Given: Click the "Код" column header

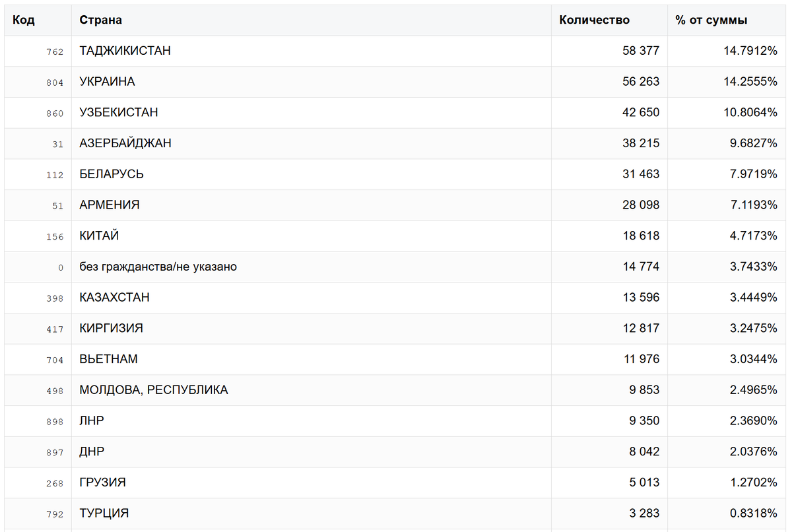Looking at the screenshot, I should pyautogui.click(x=24, y=20).
